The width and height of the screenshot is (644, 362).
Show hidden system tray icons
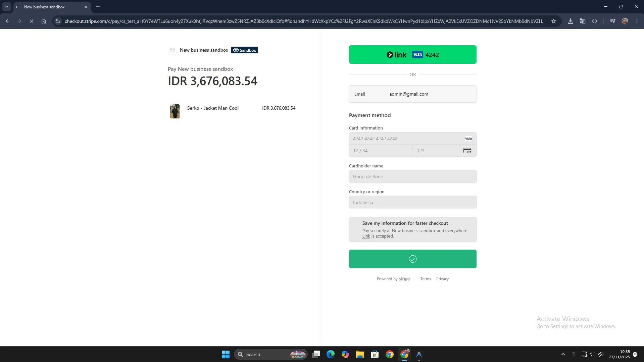(563, 354)
